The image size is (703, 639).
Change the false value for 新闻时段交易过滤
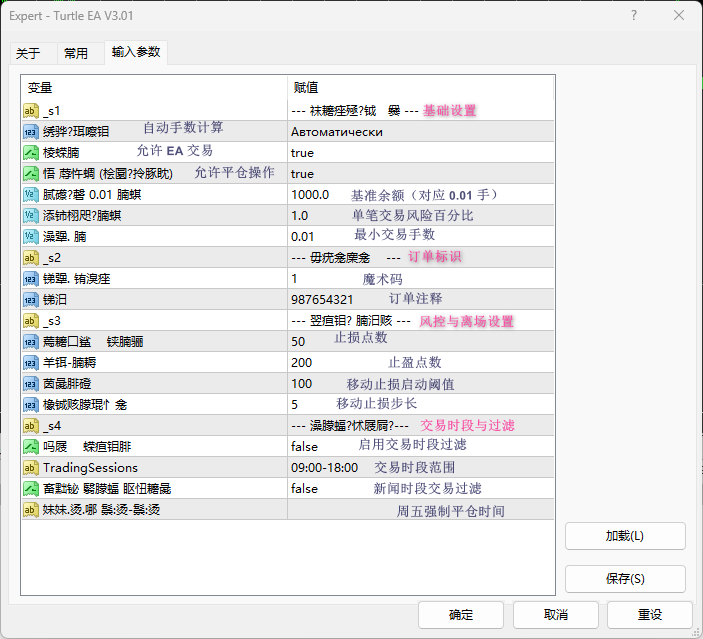coord(421,488)
